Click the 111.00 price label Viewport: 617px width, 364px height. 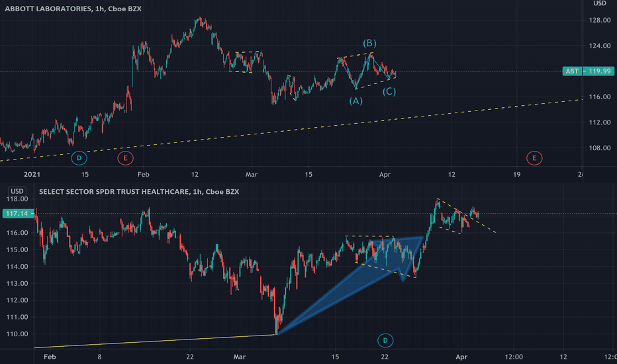(17, 317)
